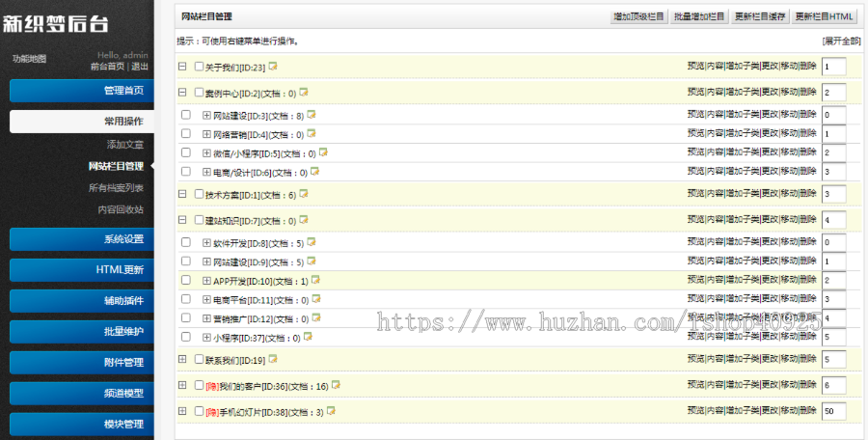Click edit note icon beside 技术方案[ID:1]
This screenshot has height=440, width=868.
pyautogui.click(x=304, y=194)
